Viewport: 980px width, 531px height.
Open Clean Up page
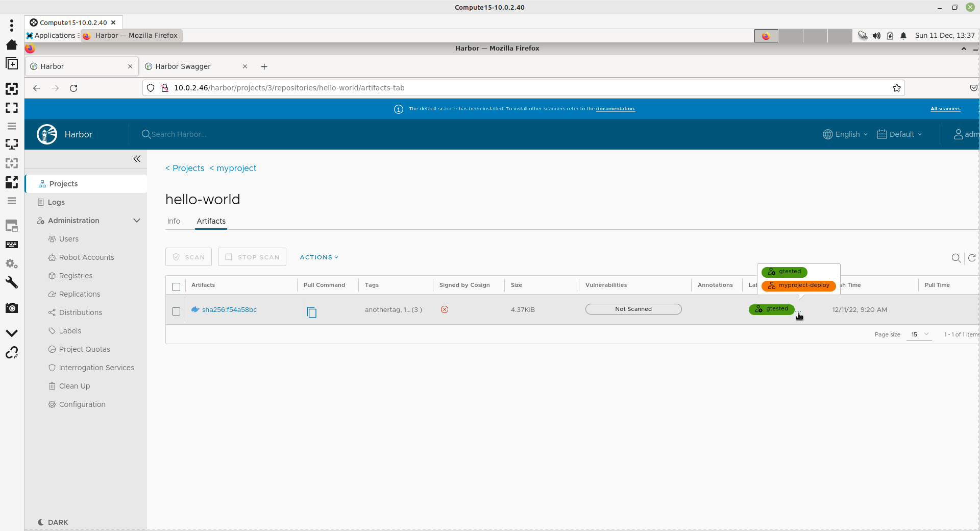click(74, 386)
